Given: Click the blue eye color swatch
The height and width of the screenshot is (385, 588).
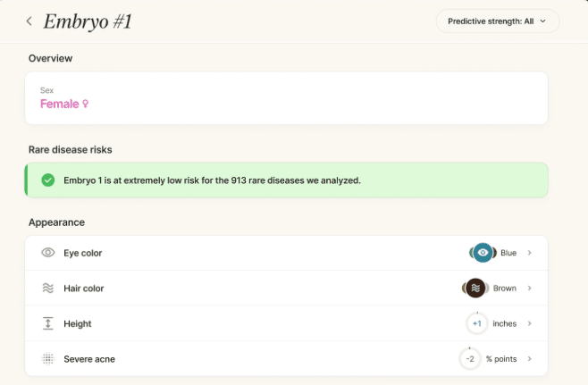Looking at the screenshot, I should click(483, 253).
